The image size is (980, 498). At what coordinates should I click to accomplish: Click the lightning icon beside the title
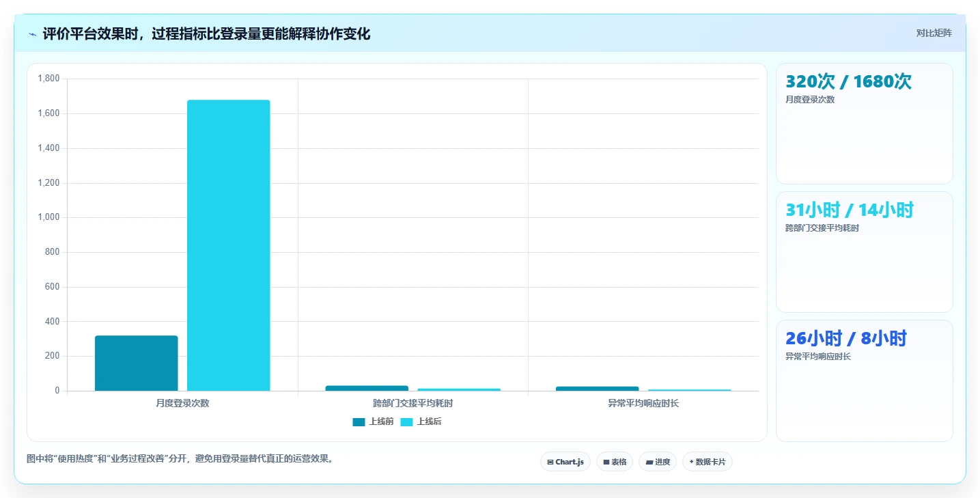click(x=32, y=34)
